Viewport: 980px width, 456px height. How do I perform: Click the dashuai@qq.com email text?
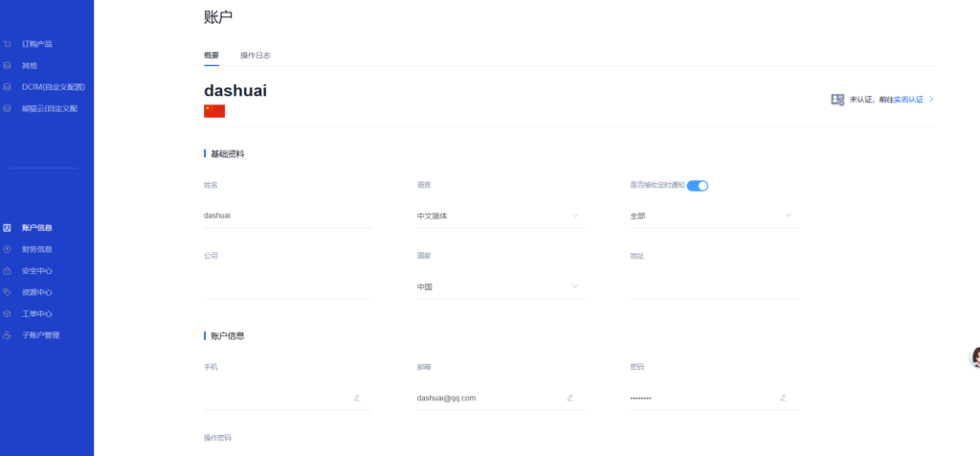pyautogui.click(x=446, y=398)
